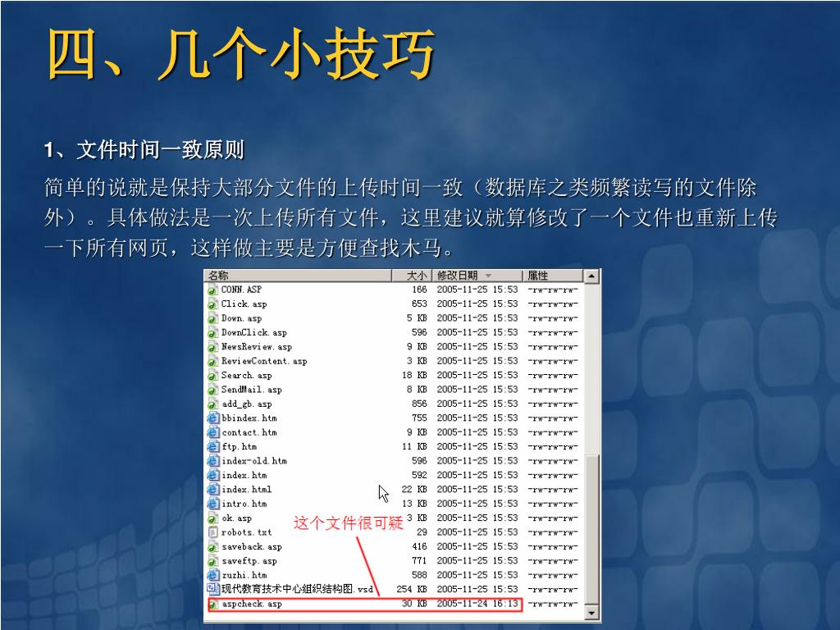
Task: Click the bbindex.htm browser icon
Action: click(x=212, y=418)
